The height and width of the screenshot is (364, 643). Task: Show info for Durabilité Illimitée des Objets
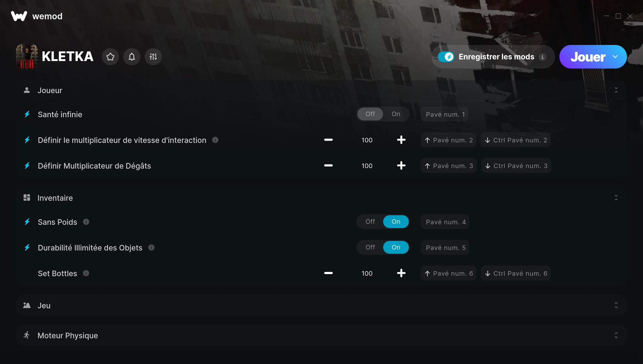pos(151,248)
